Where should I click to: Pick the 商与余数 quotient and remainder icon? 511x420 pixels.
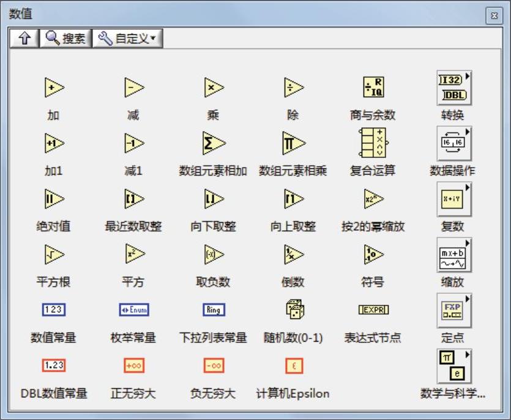(x=373, y=88)
